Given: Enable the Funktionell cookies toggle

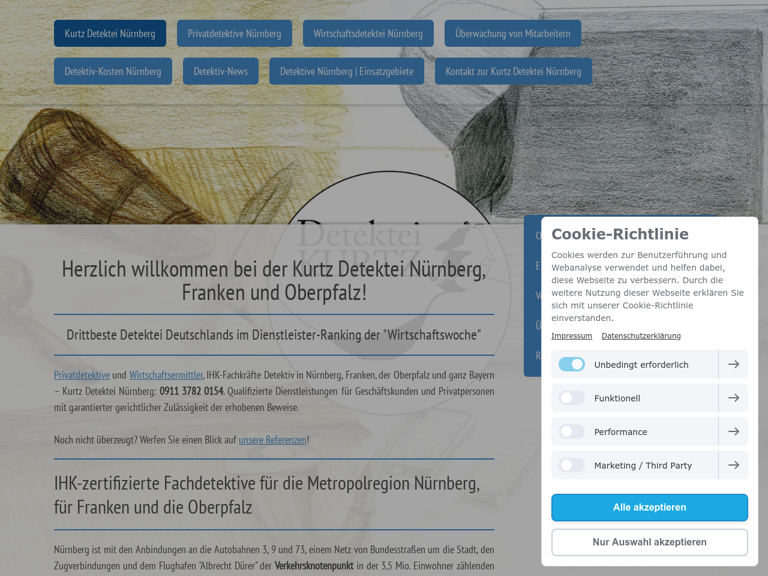Looking at the screenshot, I should click(x=572, y=398).
